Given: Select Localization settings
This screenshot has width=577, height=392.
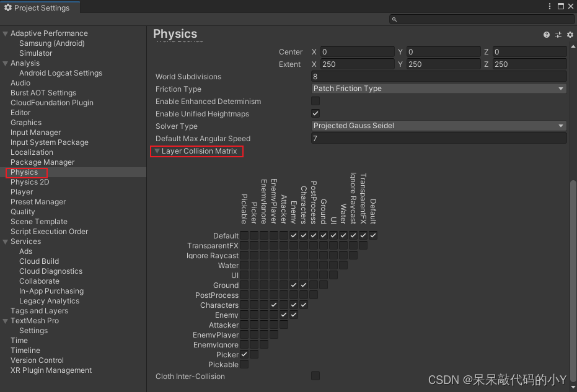Looking at the screenshot, I should pyautogui.click(x=32, y=152).
